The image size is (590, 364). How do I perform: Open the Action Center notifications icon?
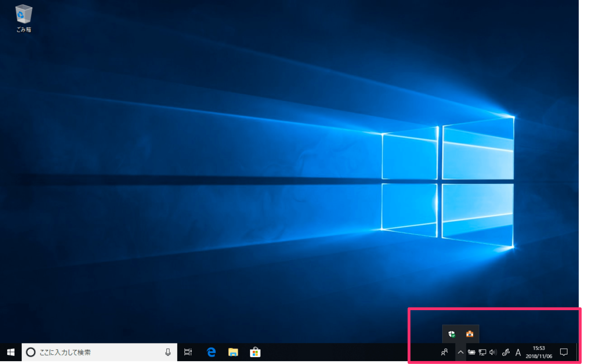click(563, 352)
